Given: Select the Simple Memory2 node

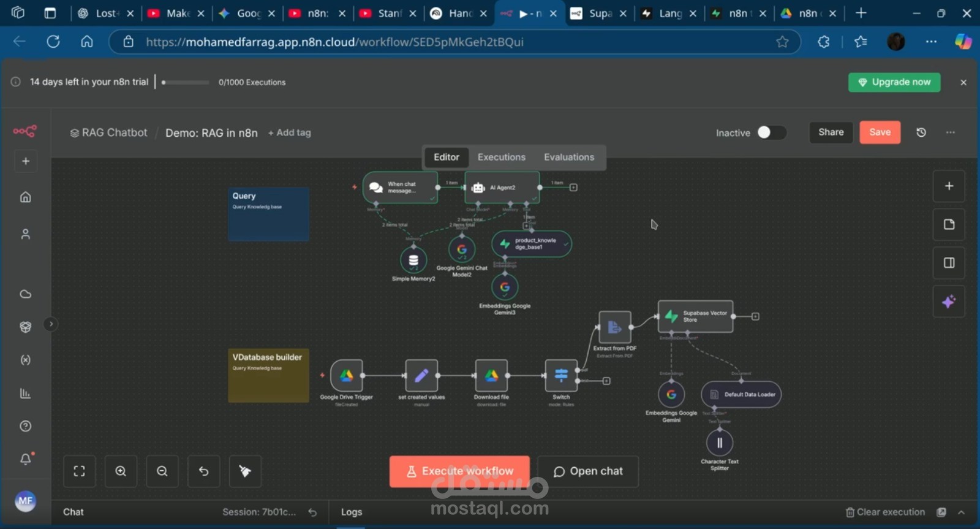Looking at the screenshot, I should point(413,261).
